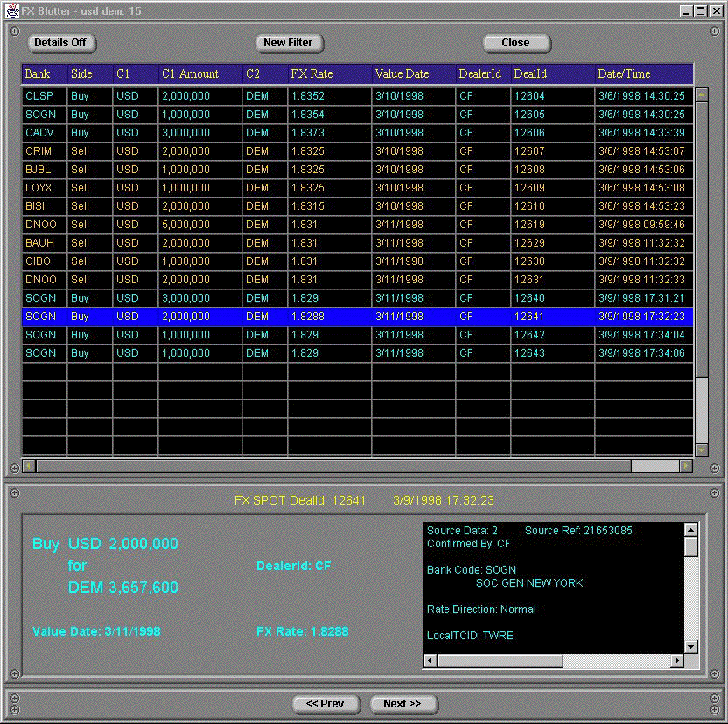The image size is (728, 724).
Task: Open the New Filter dialog
Action: pyautogui.click(x=288, y=43)
